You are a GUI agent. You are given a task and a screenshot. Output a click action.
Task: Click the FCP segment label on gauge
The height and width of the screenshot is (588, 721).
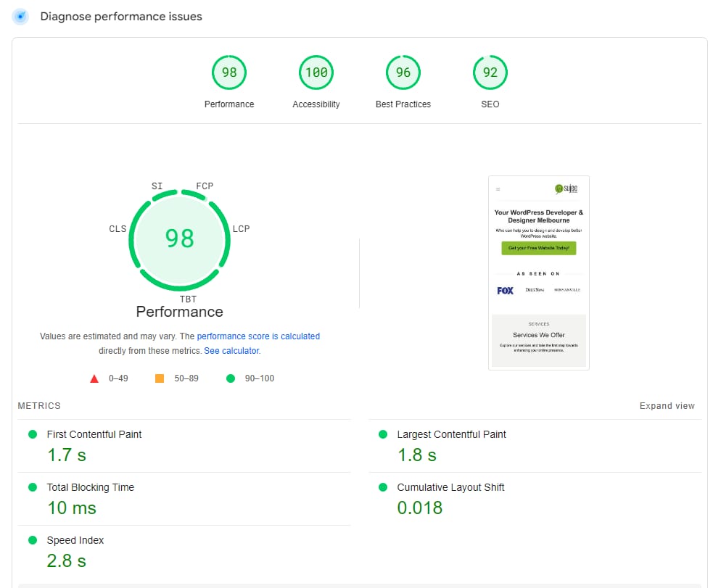point(205,186)
